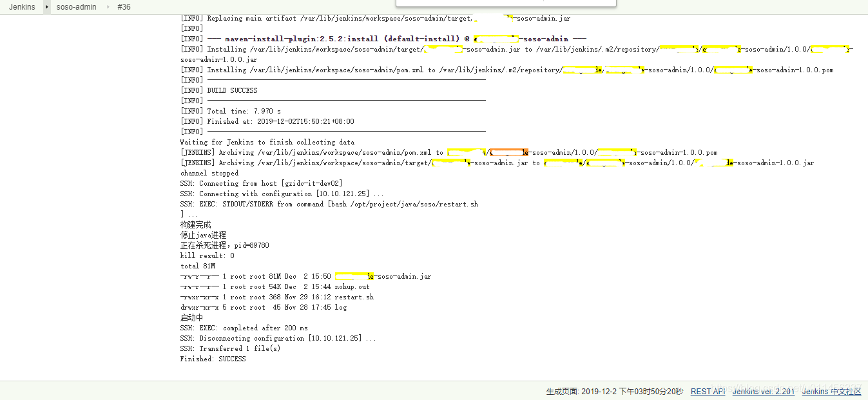Open build #36 breadcrumb
The width and height of the screenshot is (868, 400).
(x=124, y=7)
